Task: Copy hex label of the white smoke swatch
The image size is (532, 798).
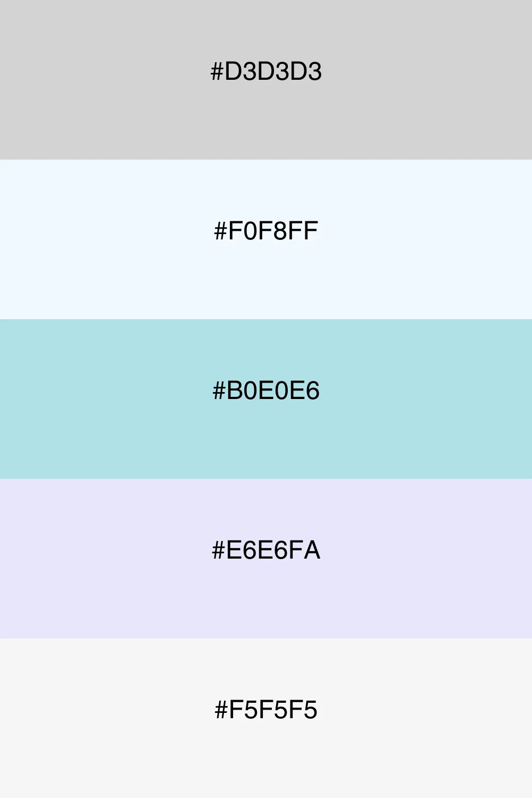Action: click(266, 710)
